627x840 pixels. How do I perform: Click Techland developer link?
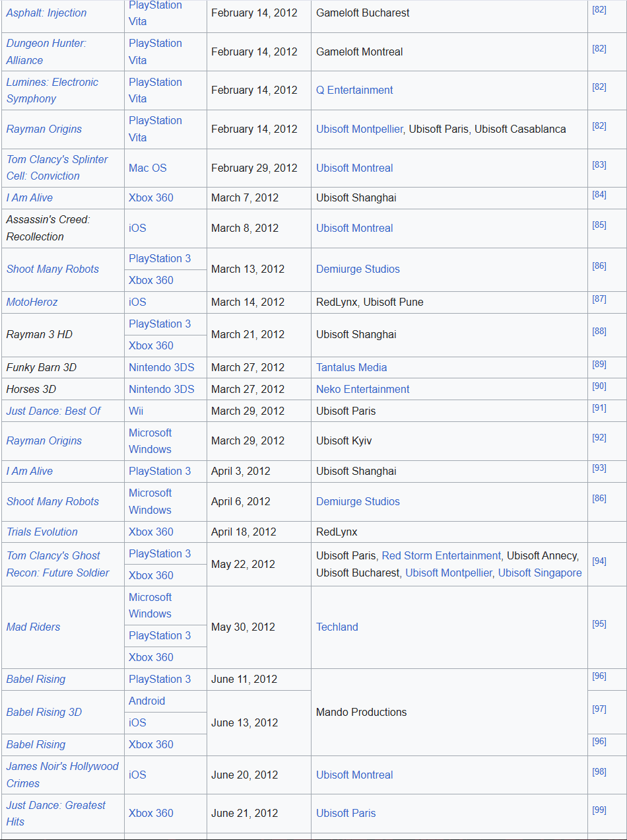tap(337, 627)
